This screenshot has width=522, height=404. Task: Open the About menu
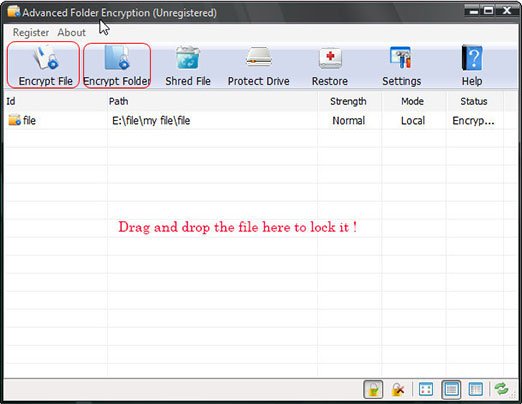(x=71, y=32)
